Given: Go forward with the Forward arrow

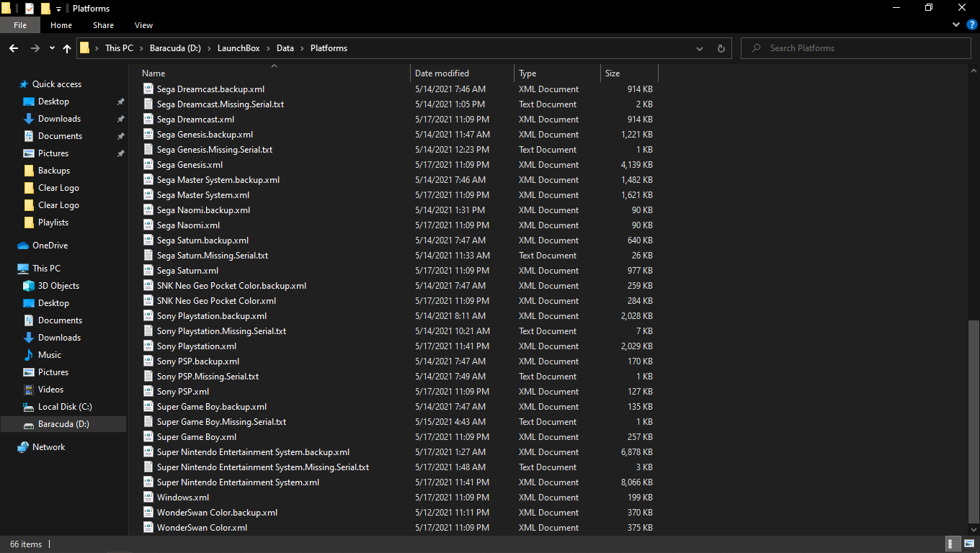Looking at the screenshot, I should pos(35,48).
